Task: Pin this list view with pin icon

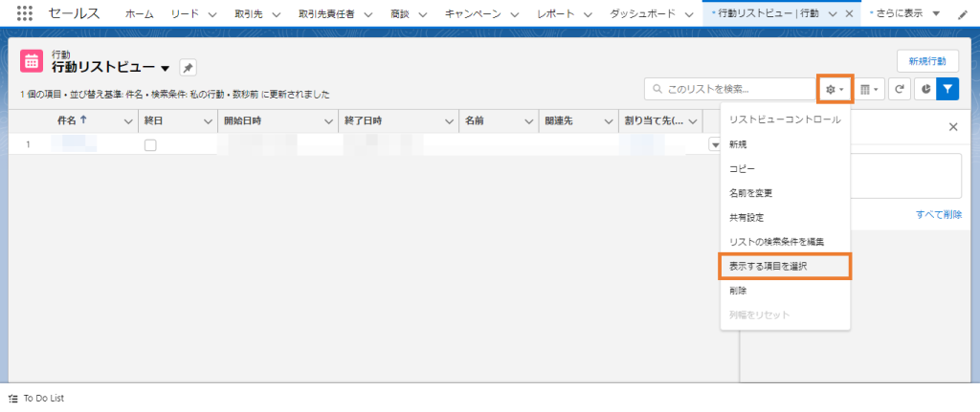Action: pos(188,68)
